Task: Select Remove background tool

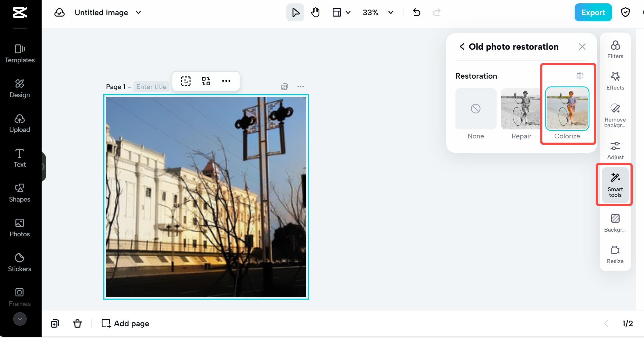Action: pyautogui.click(x=615, y=115)
